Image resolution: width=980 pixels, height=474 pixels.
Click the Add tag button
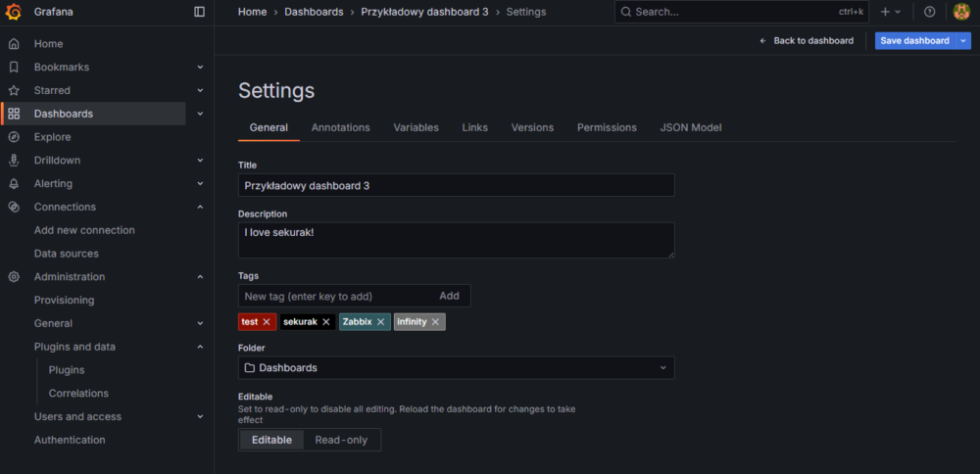[449, 296]
